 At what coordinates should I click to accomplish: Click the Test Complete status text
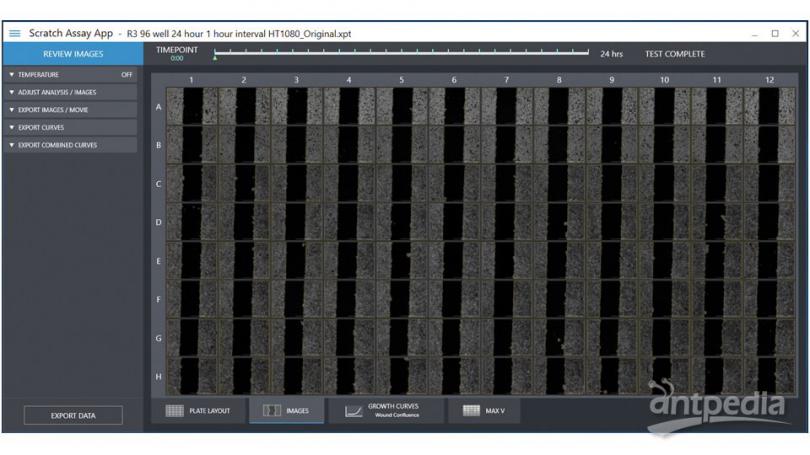click(675, 54)
